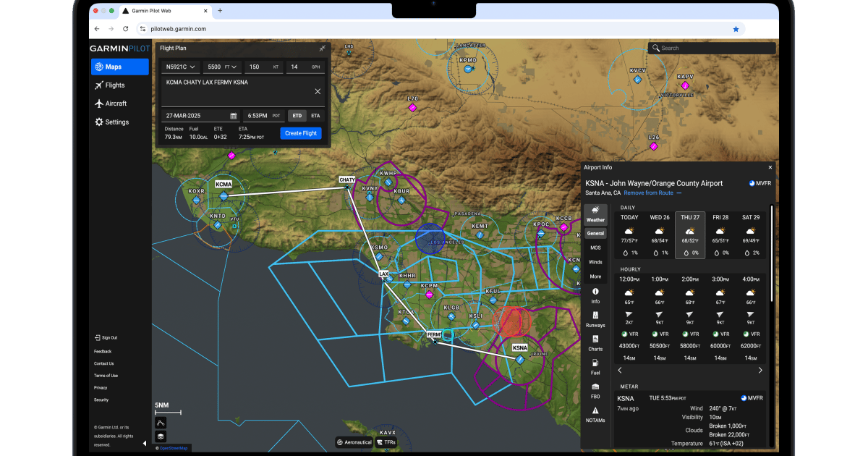Expand the 5500 FT altitude dropdown
The height and width of the screenshot is (456, 868).
click(x=222, y=67)
